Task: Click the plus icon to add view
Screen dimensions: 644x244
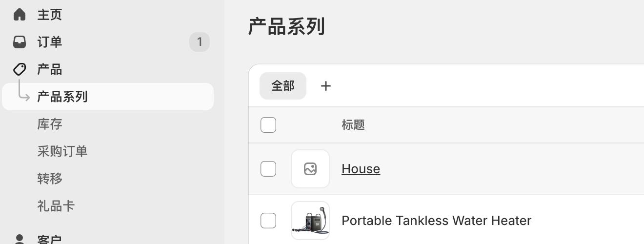Action: pyautogui.click(x=326, y=86)
